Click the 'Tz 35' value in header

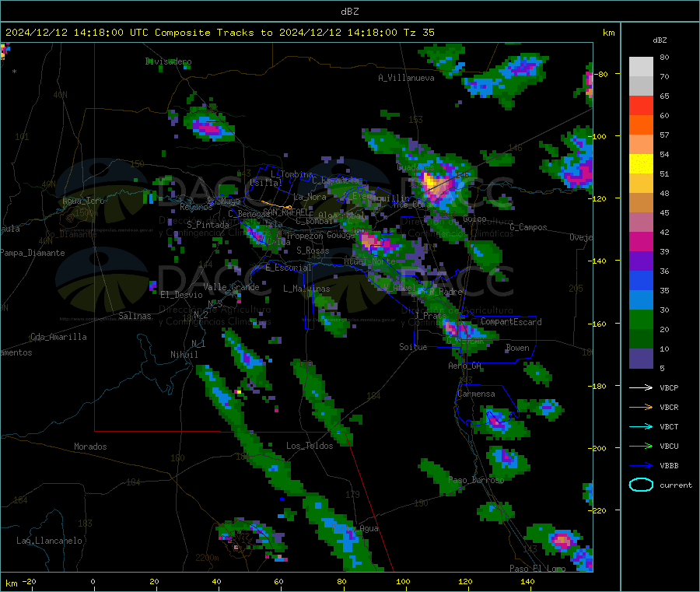click(418, 33)
